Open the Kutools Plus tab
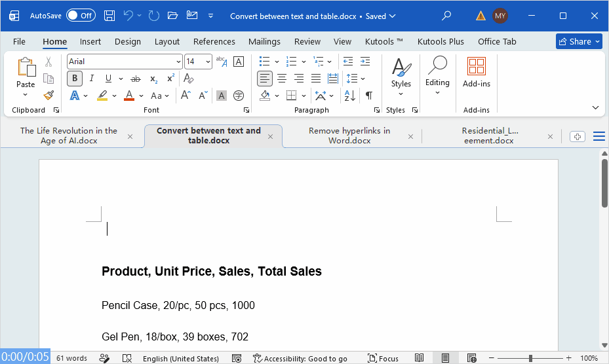The width and height of the screenshot is (609, 364). pos(441,41)
